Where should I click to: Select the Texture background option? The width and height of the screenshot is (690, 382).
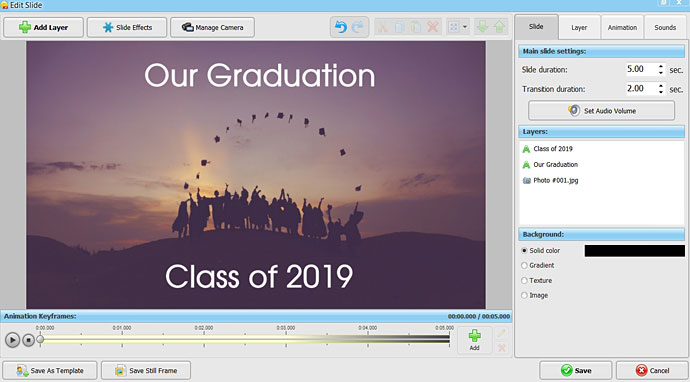tap(524, 280)
